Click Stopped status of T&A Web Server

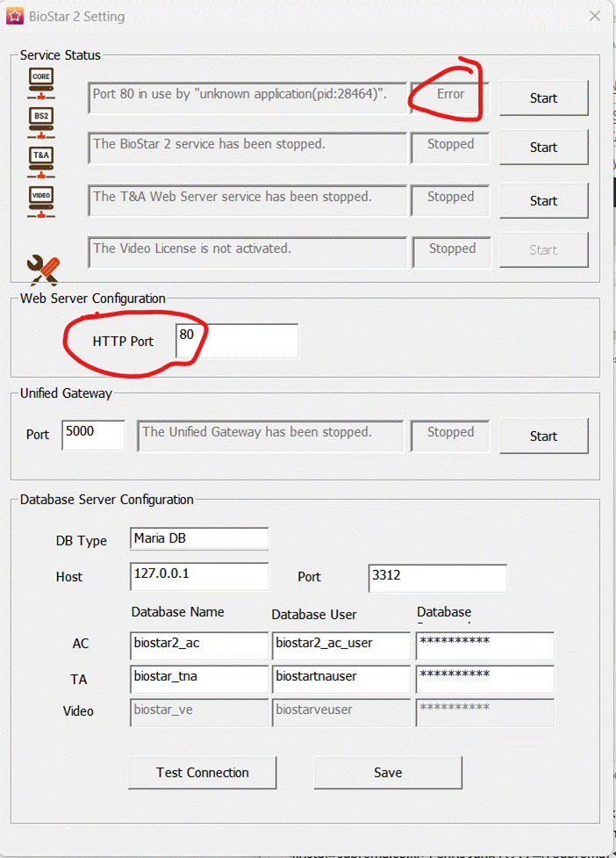450,200
